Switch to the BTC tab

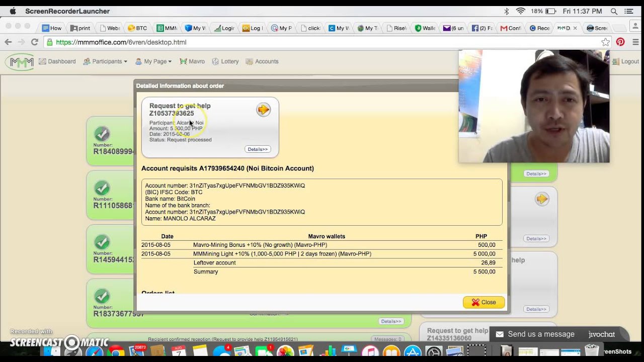(137, 28)
